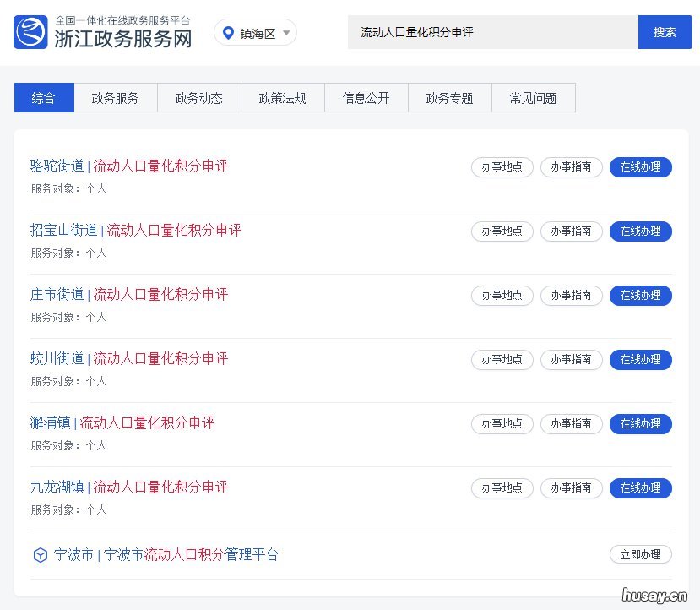This screenshot has width=700, height=610.
Task: Switch to the 政务服务 tab
Action: [115, 97]
